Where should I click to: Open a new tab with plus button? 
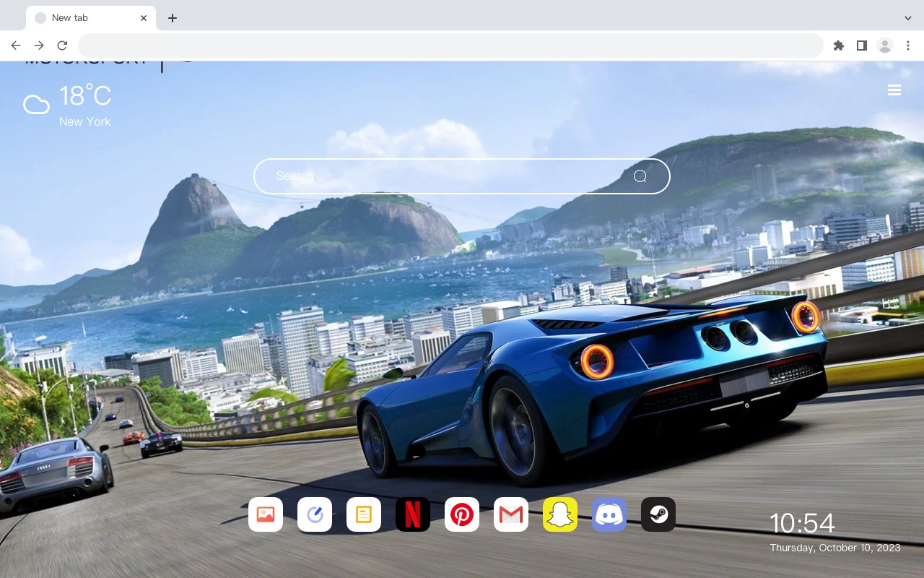[172, 18]
